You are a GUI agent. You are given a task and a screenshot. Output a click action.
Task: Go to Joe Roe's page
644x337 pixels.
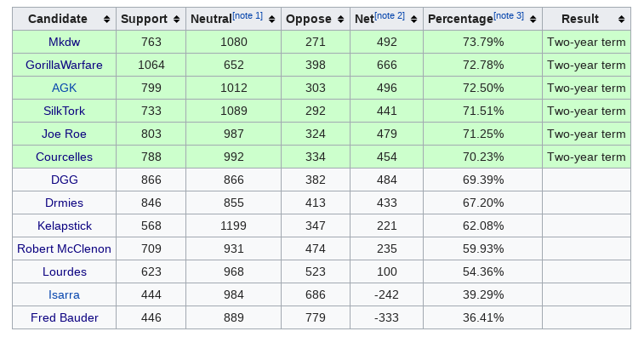[x=64, y=134]
